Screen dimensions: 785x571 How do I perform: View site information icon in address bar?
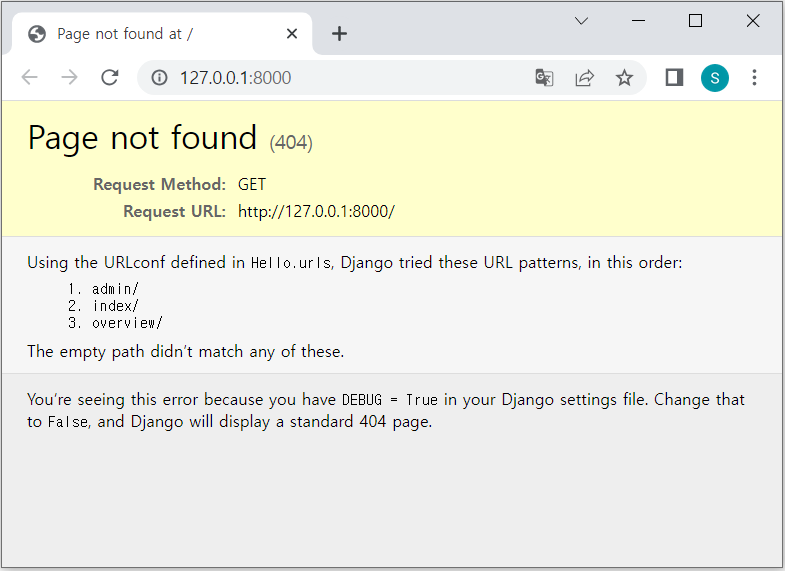(159, 78)
